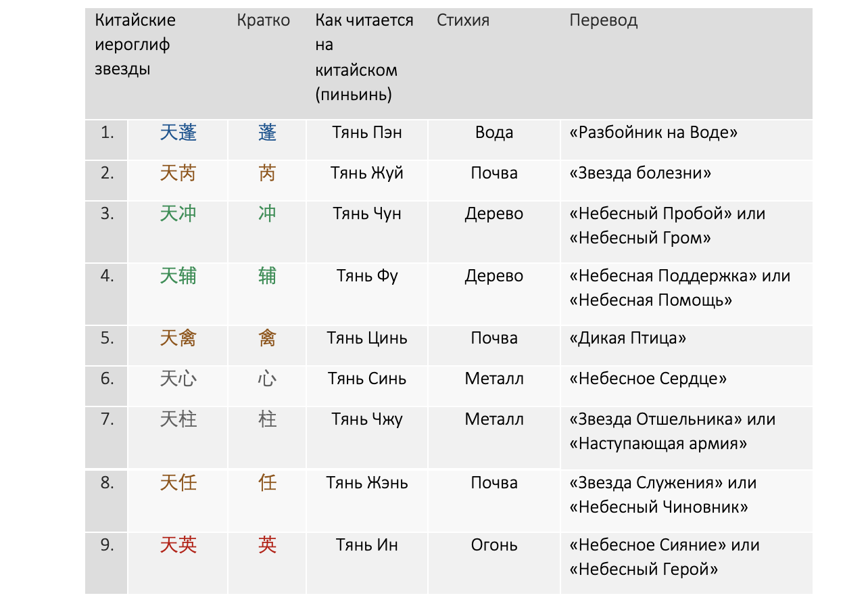Click the red 天英 star name

(x=178, y=545)
